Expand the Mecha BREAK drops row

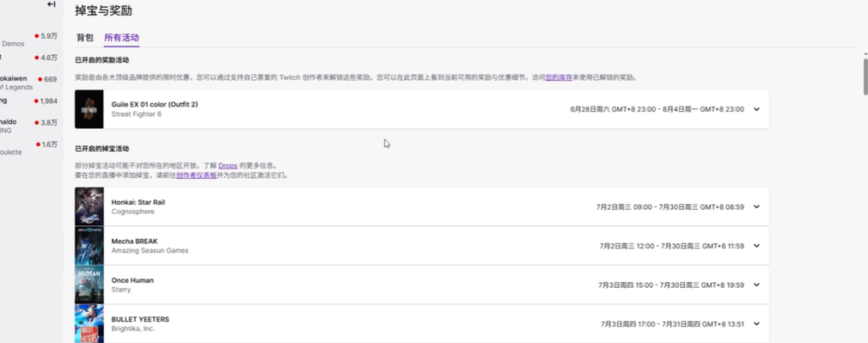point(757,246)
